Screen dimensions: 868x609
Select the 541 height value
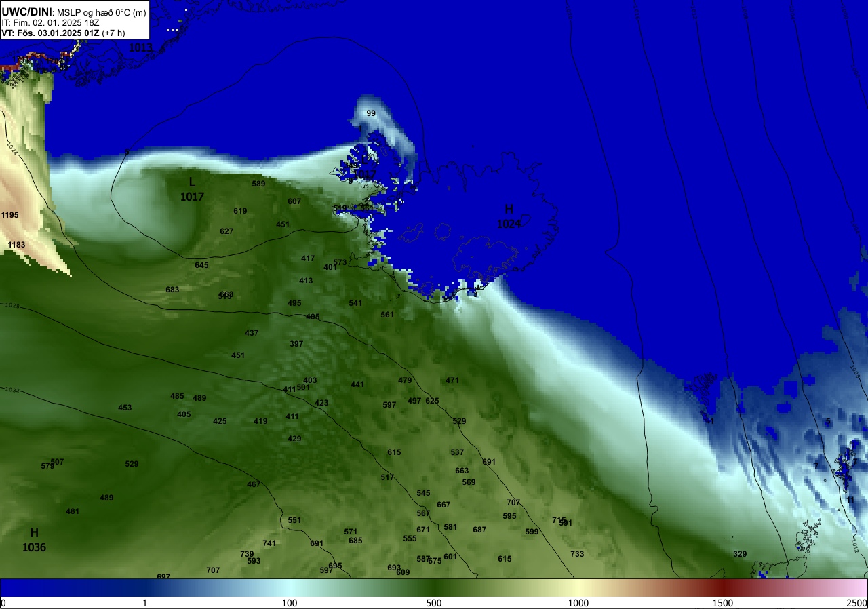click(355, 303)
